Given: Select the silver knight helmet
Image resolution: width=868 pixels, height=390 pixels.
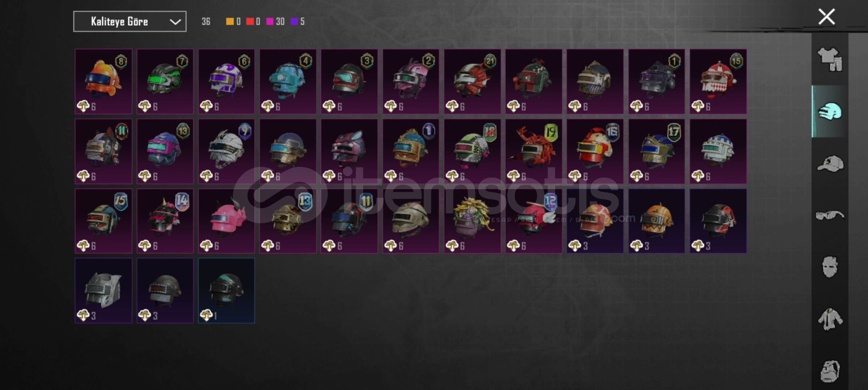Looking at the screenshot, I should point(103,291).
